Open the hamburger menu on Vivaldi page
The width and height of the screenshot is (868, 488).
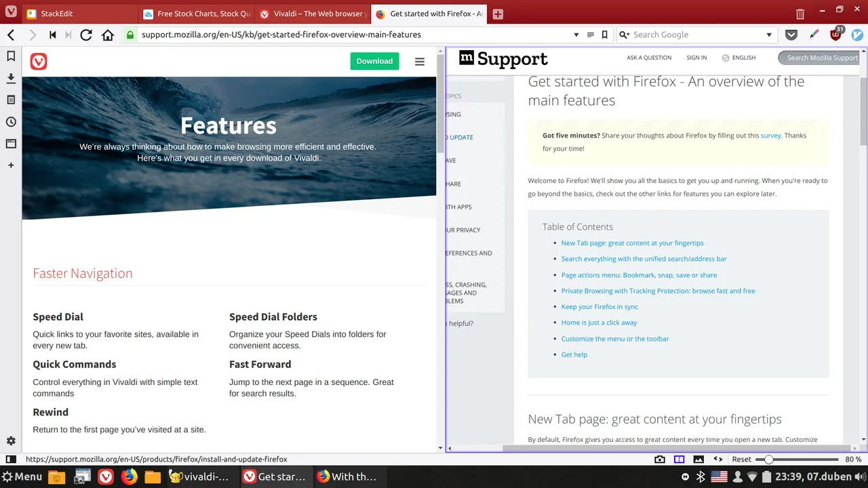click(x=420, y=62)
